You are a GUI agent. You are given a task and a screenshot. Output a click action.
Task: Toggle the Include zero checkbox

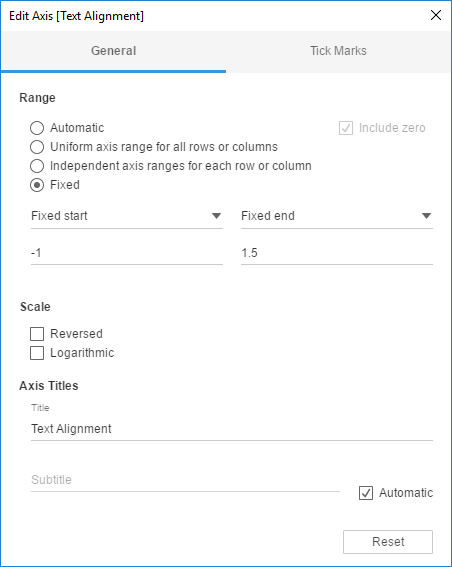tap(346, 128)
